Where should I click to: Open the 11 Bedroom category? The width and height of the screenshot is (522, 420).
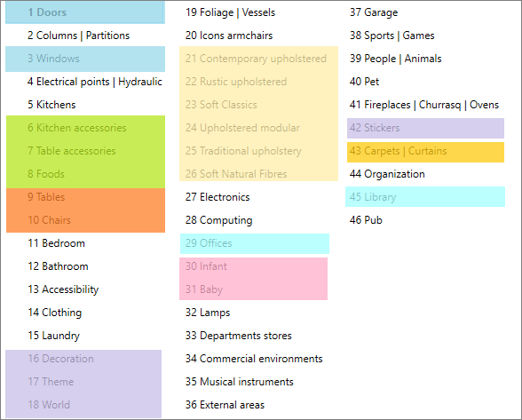[x=56, y=243]
